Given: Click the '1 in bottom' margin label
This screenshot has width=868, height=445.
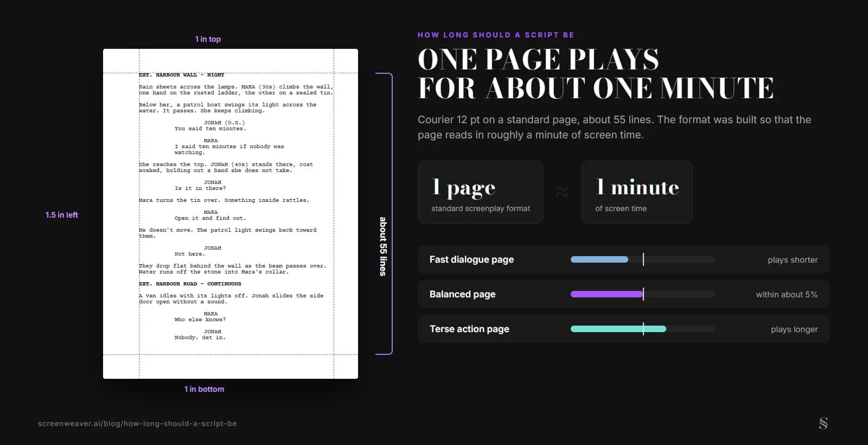Looking at the screenshot, I should tap(204, 389).
